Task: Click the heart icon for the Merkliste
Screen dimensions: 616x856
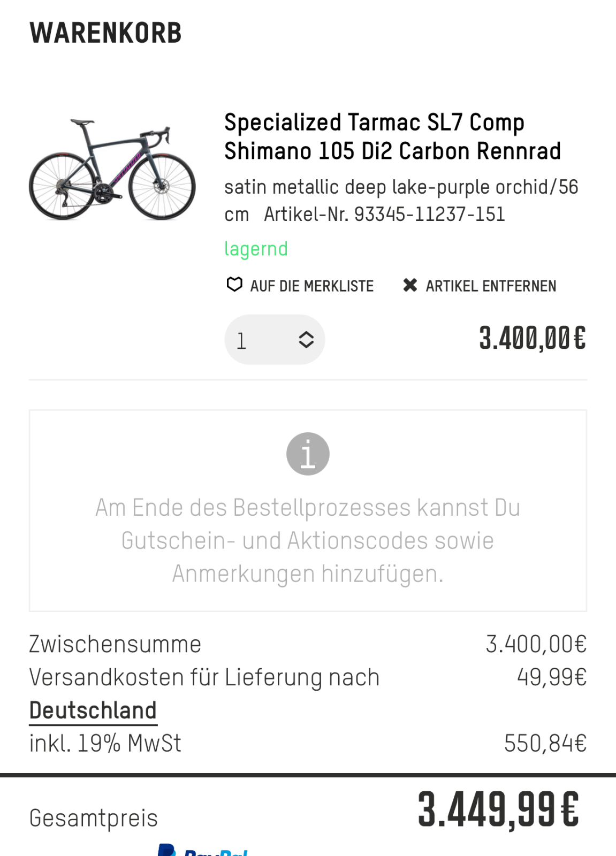Action: click(234, 285)
